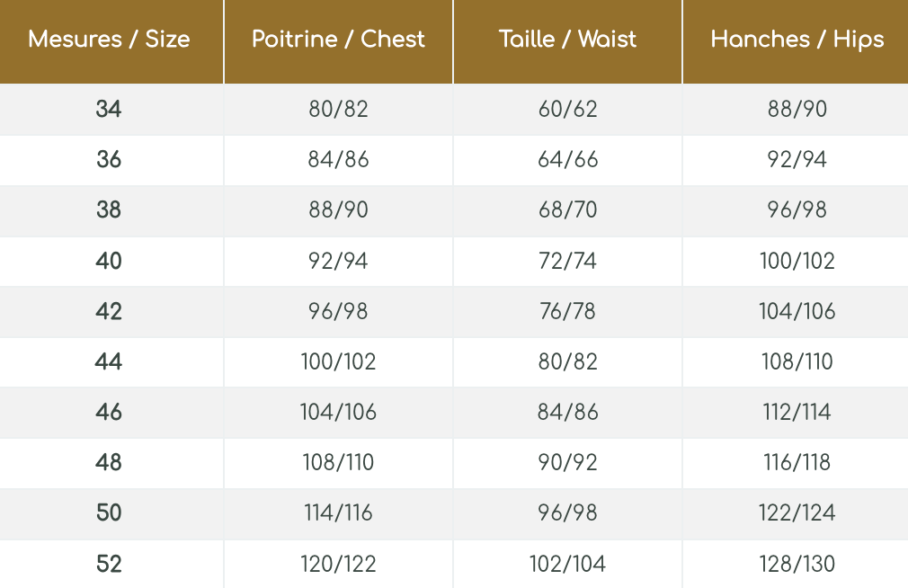The image size is (908, 588).
Task: Select the 'Taille / Waist' column header
Action: 567,40
